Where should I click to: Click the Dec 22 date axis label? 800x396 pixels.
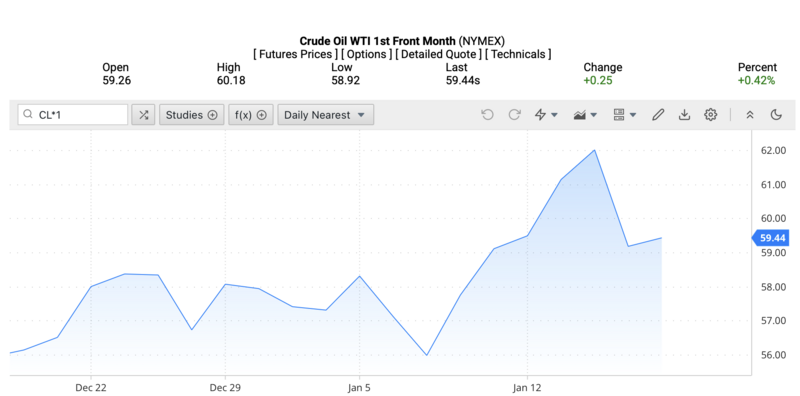click(91, 388)
